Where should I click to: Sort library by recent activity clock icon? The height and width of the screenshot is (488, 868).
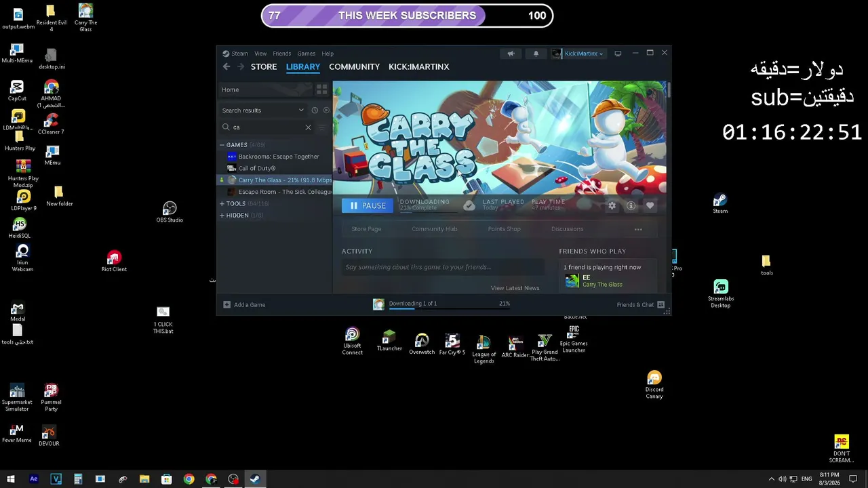[x=315, y=110]
